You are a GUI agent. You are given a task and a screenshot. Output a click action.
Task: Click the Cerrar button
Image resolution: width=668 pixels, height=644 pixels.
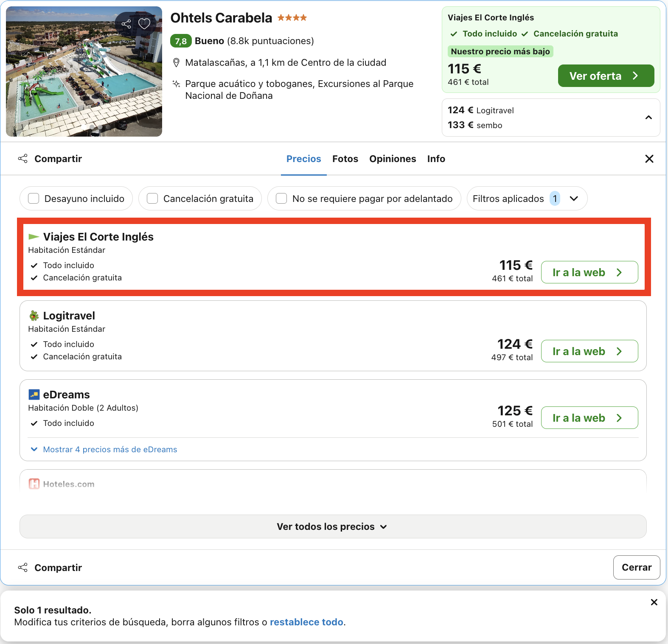pyautogui.click(x=637, y=567)
